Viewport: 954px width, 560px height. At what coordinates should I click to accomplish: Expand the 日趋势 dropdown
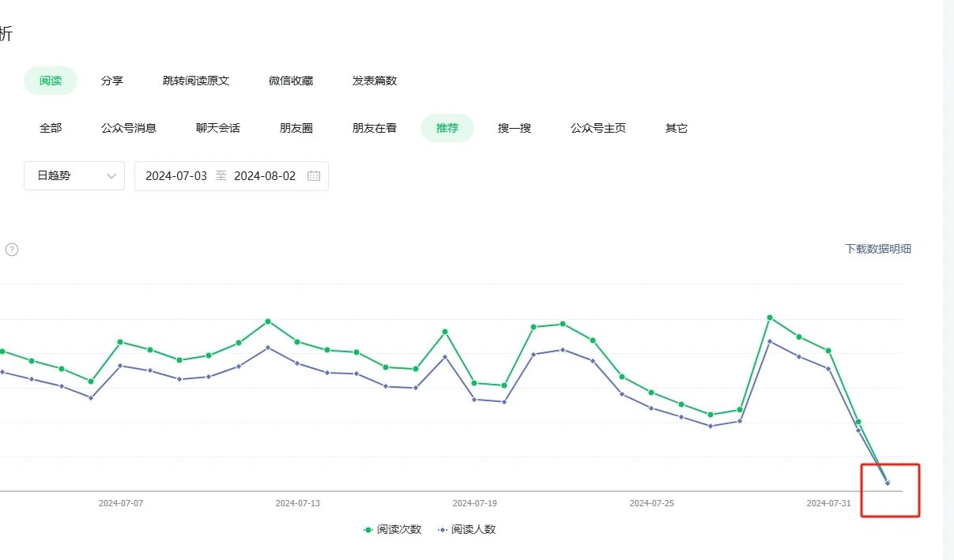point(74,176)
